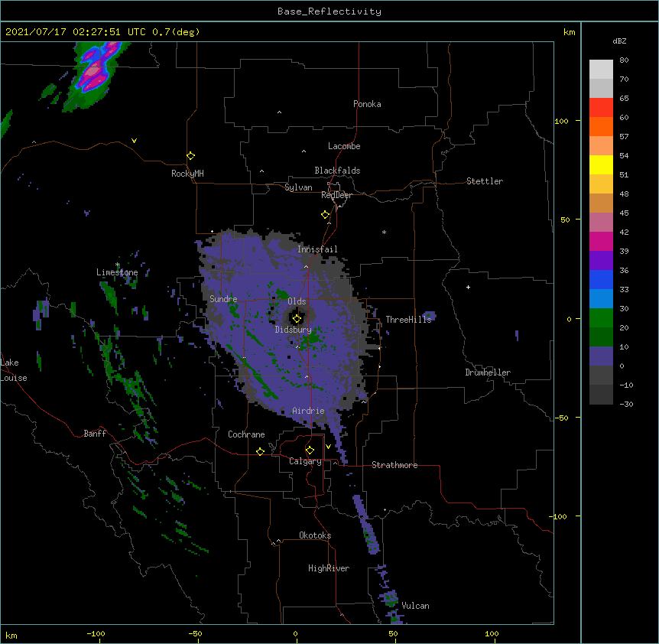The height and width of the screenshot is (644, 659).
Task: Click the Sylvan label
Action: pyautogui.click(x=298, y=187)
